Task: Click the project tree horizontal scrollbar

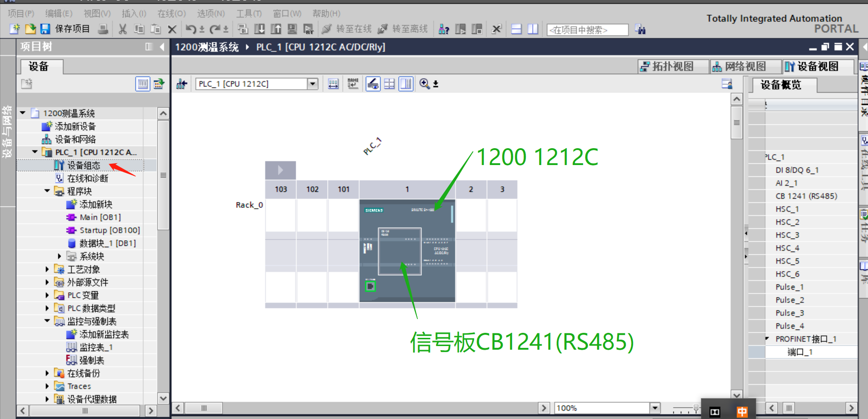Action: (x=86, y=410)
